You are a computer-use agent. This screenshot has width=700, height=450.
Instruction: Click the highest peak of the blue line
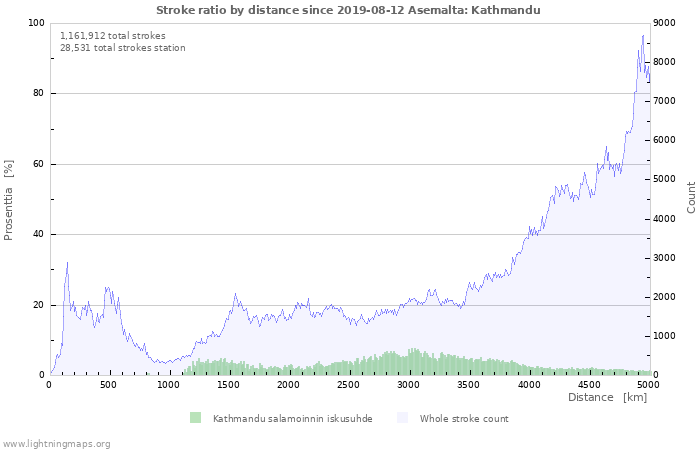pyautogui.click(x=643, y=35)
